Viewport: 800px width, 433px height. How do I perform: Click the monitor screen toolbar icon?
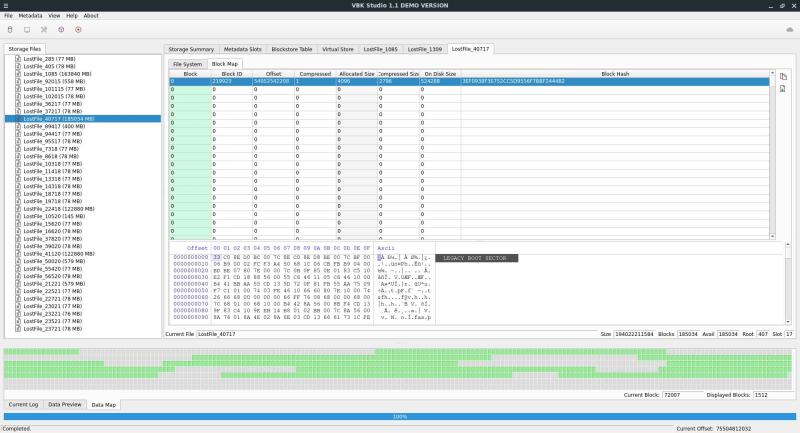pos(27,30)
